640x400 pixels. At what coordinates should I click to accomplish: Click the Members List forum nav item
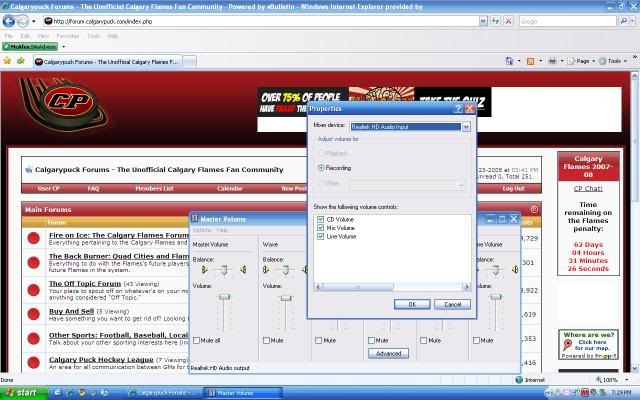(x=154, y=189)
